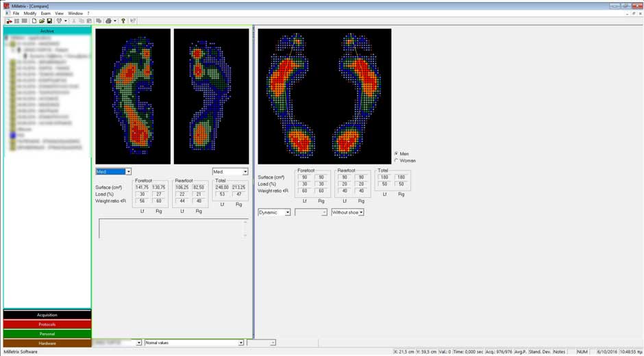Click the Acquisition panel button

47,315
